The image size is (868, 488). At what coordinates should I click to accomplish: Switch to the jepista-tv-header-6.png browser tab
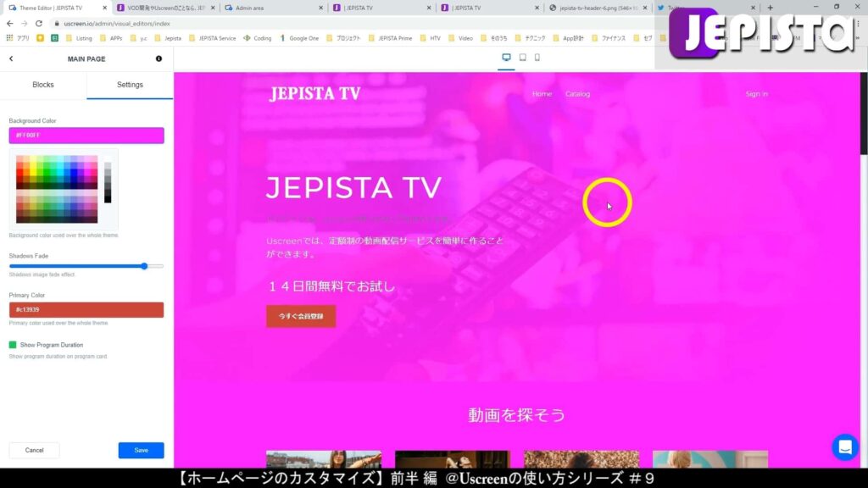coord(598,8)
